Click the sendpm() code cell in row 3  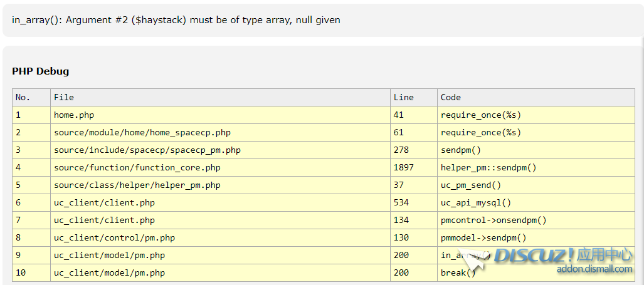coord(461,150)
